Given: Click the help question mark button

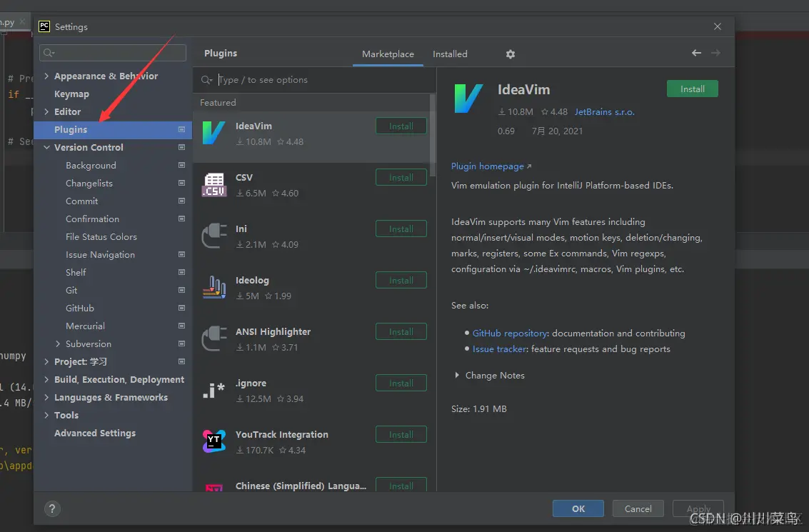Looking at the screenshot, I should [52, 508].
